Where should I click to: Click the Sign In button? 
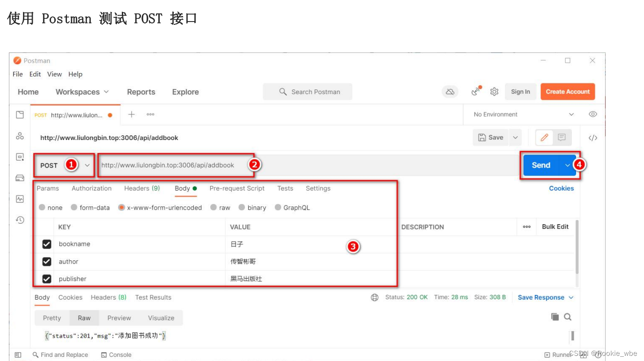click(x=520, y=92)
